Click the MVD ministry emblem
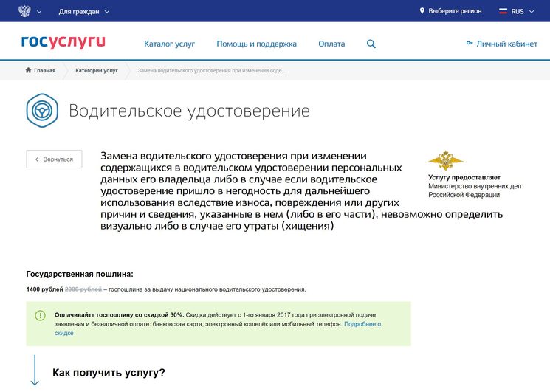This screenshot has height=392, width=550. (445, 161)
